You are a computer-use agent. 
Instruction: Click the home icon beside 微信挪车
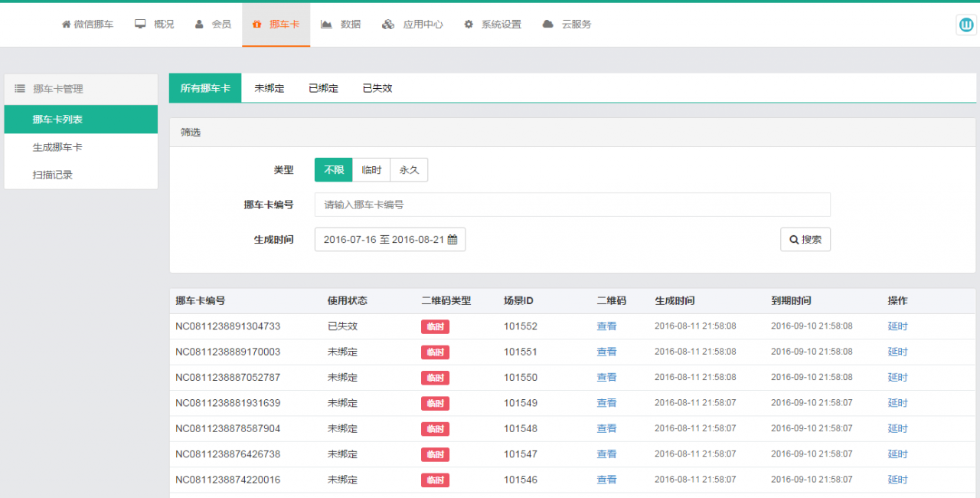coord(65,24)
